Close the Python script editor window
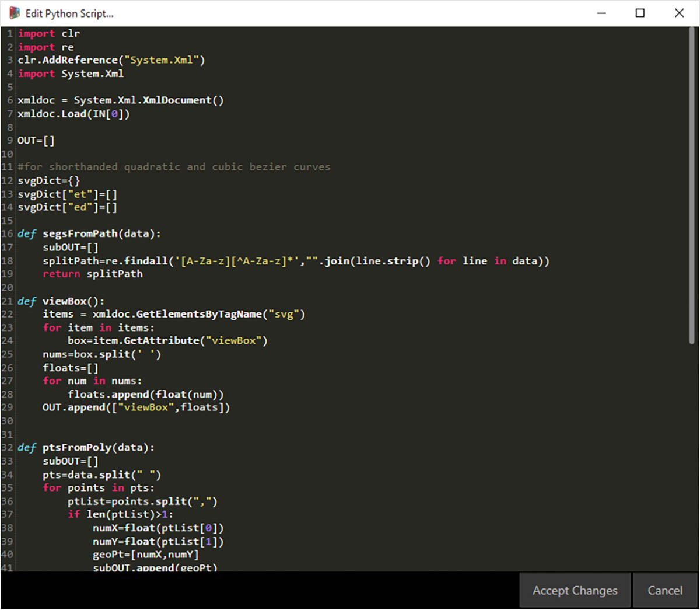This screenshot has width=700, height=610. click(x=679, y=13)
